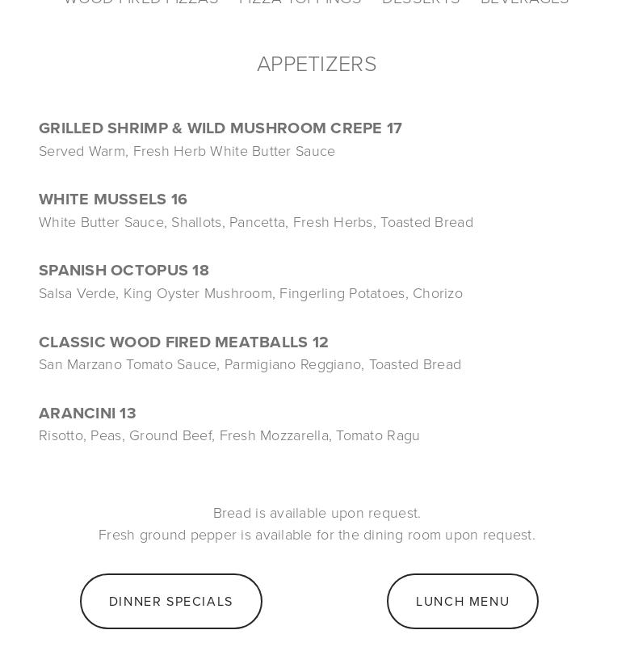634x672 pixels.
Task: Navigate to the Desserts section
Action: click(421, 2)
